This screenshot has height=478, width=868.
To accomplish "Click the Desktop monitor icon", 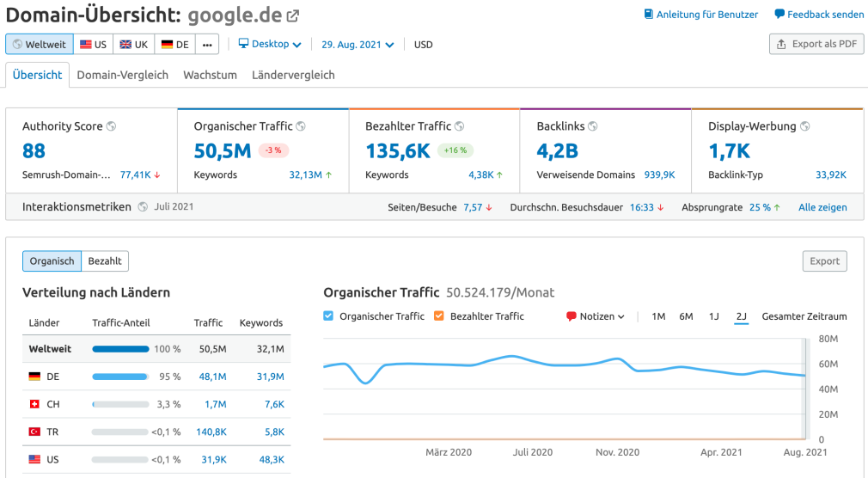I will coord(243,43).
